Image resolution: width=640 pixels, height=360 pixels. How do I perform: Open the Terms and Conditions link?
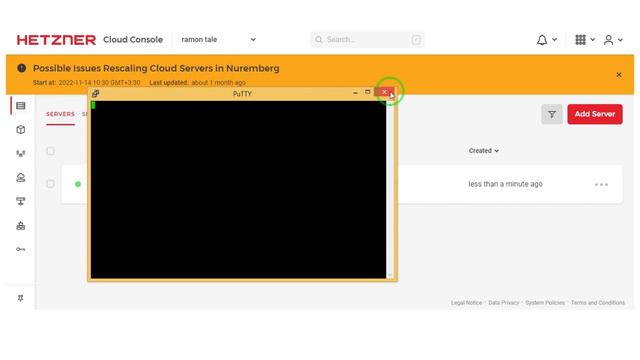[x=598, y=303]
